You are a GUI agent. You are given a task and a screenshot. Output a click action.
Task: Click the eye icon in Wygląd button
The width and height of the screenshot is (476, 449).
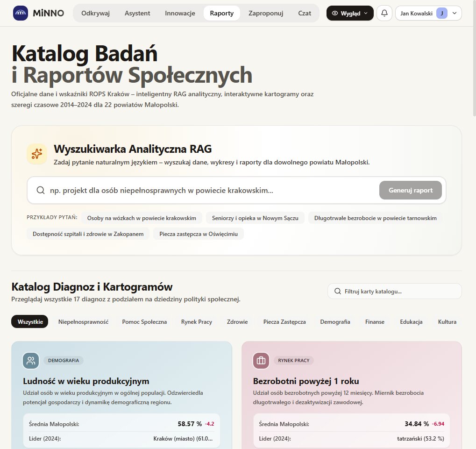[335, 13]
